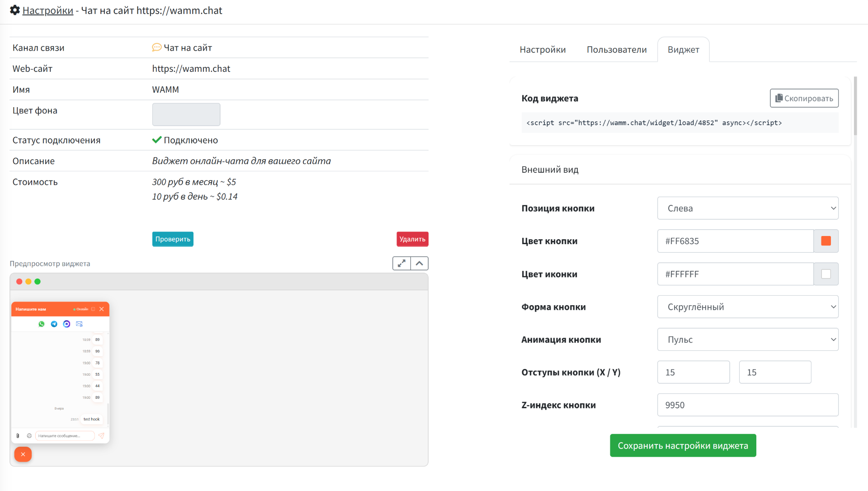Click the email envelope icon in widget preview
This screenshot has height=491, width=868.
click(80, 324)
